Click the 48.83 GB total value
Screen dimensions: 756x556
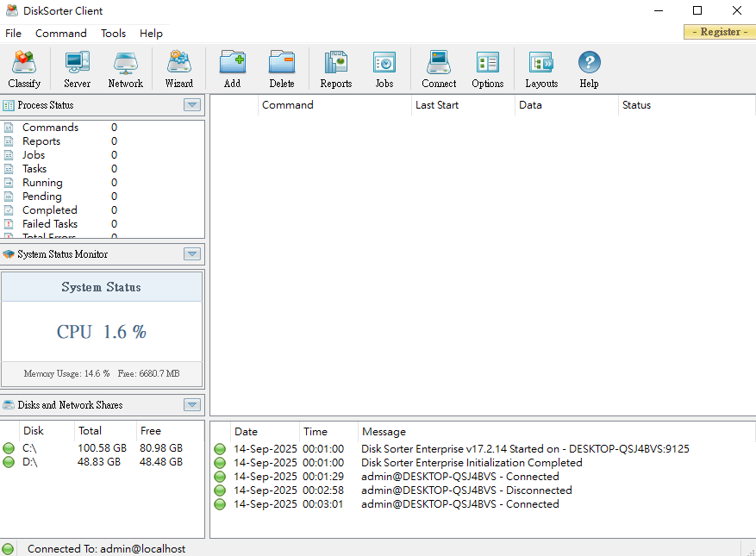[x=99, y=462]
